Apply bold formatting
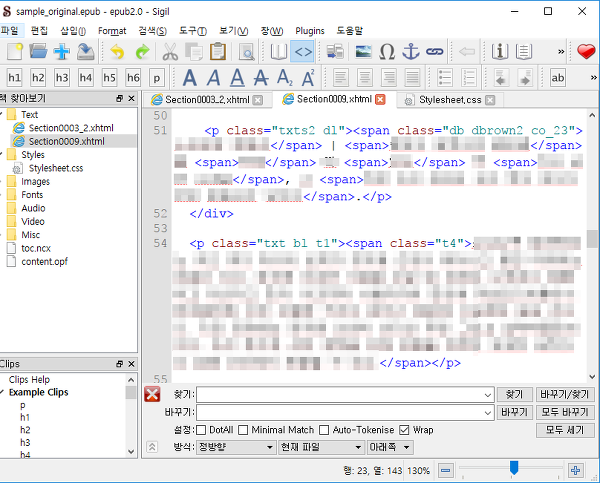Viewport: 600px width, 483px height. point(190,78)
